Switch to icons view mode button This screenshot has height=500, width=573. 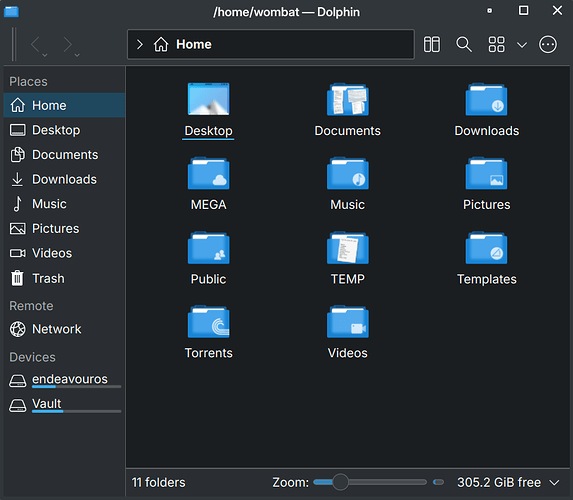coord(497,45)
